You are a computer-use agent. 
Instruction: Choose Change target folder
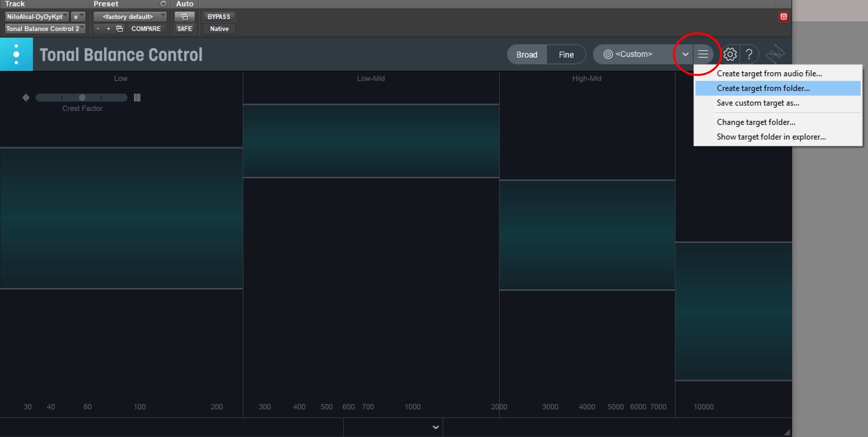click(x=778, y=122)
